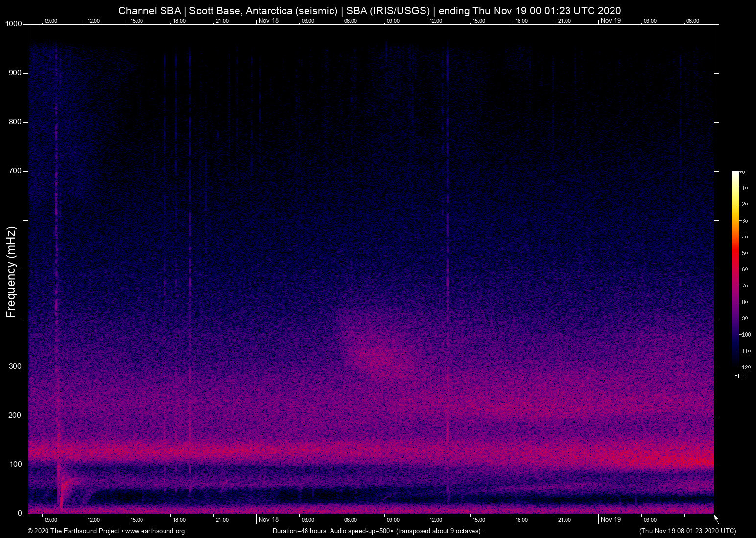Click the 700 frequency tick label
756x538 pixels.
pyautogui.click(x=15, y=171)
